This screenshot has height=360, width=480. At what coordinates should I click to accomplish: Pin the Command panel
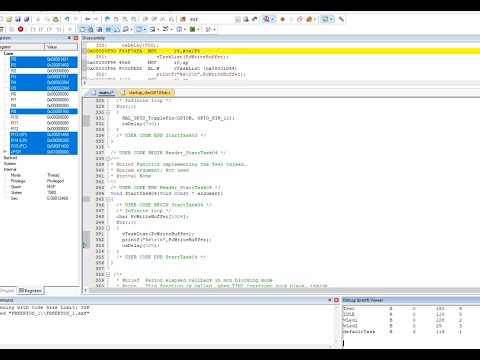[329, 300]
